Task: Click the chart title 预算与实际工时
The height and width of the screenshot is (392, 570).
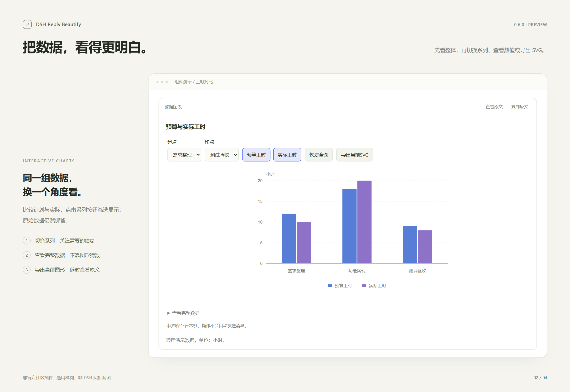Action: 185,127
